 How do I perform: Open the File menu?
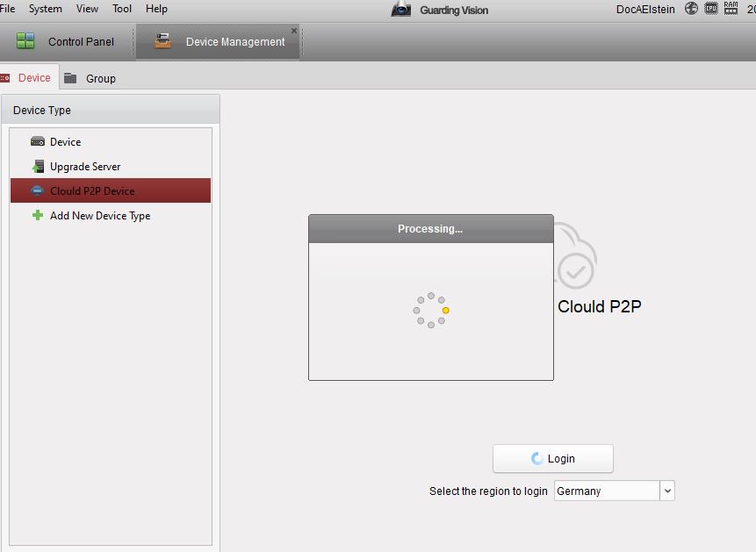point(7,9)
